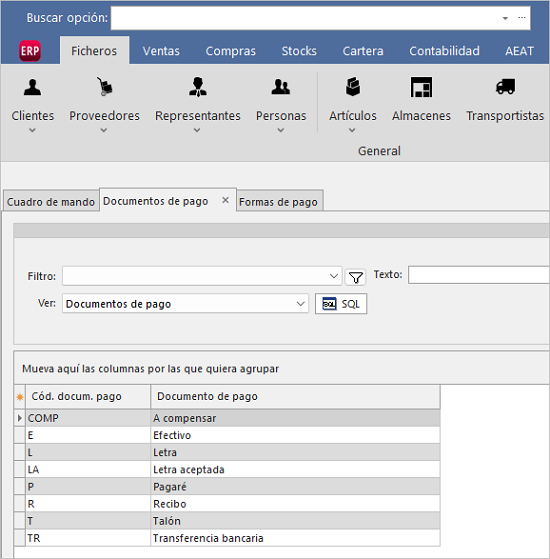Click into the Texto input field
The height and width of the screenshot is (559, 550).
479,275
